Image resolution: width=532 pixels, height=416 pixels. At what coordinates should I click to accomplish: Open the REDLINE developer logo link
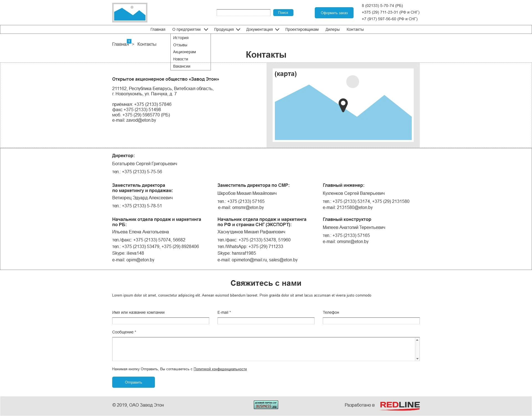tap(400, 405)
